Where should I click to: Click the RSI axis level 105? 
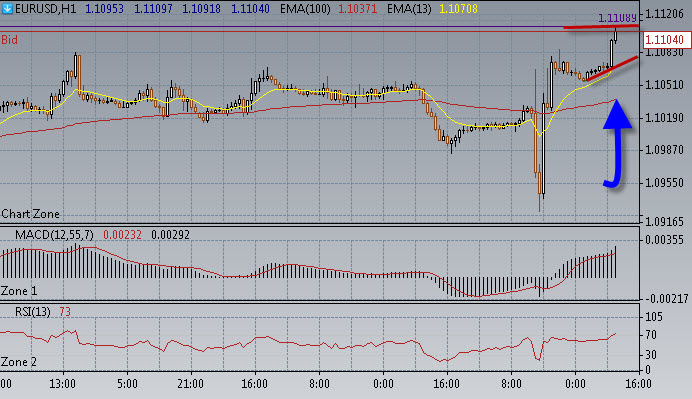click(x=654, y=317)
